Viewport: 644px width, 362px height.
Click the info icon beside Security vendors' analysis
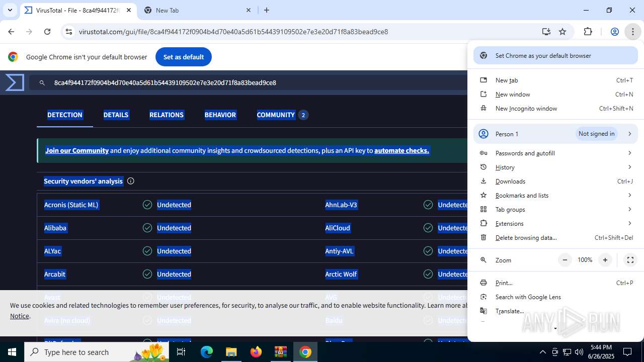[x=131, y=181]
